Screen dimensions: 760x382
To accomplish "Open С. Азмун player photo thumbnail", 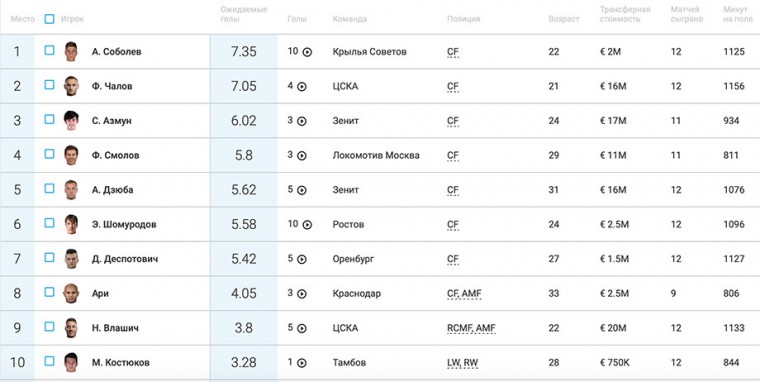I will point(71,121).
